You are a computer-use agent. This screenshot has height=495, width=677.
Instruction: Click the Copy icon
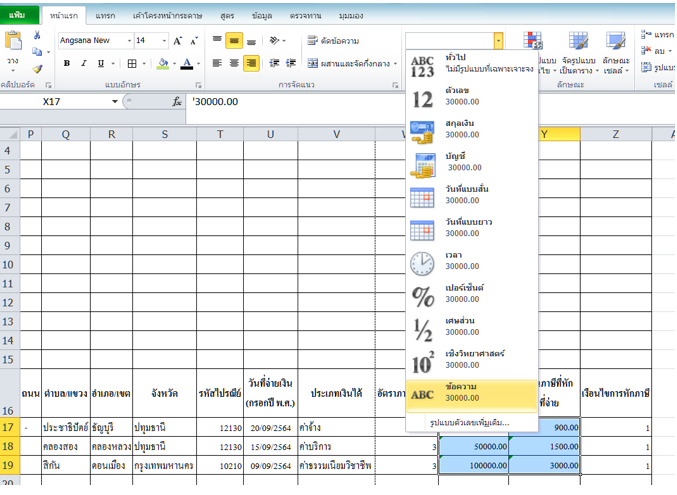[37, 52]
